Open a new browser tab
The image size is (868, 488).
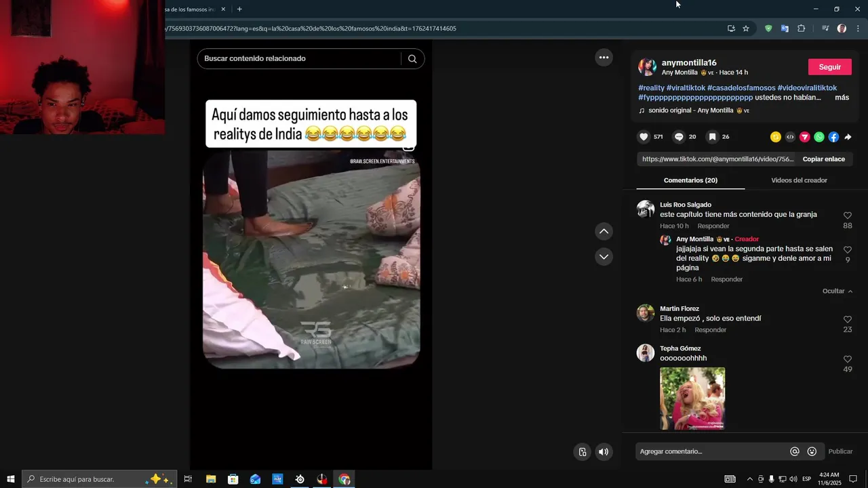tap(239, 9)
